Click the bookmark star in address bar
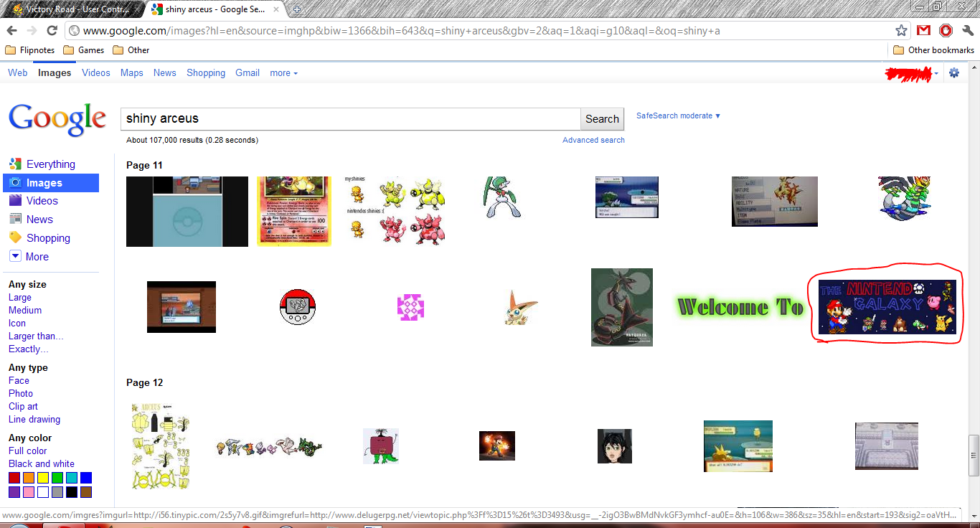The height and width of the screenshot is (528, 980). (x=902, y=30)
